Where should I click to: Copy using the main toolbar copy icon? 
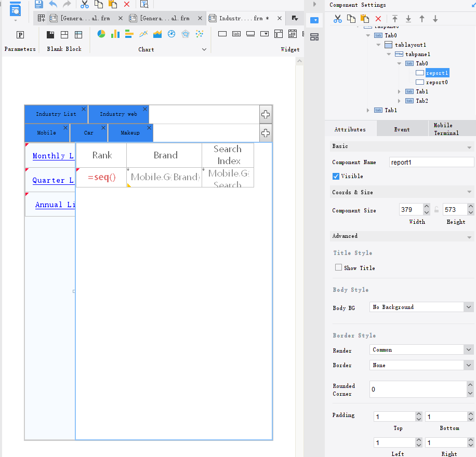click(x=99, y=4)
